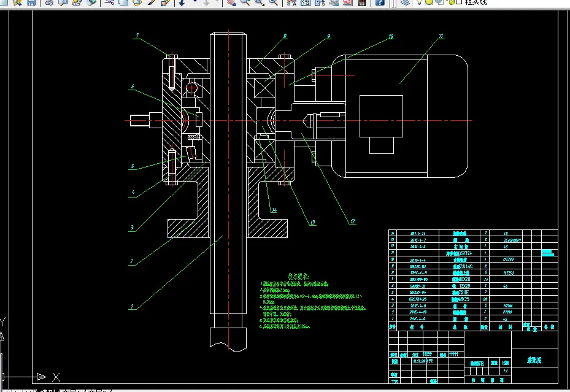Switch to the 模型 (Model) tab
This screenshot has height=392, width=570.
pos(48,390)
